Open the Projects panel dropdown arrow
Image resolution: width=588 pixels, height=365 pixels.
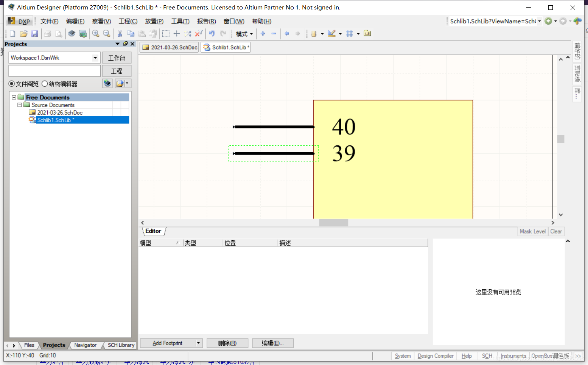(x=118, y=44)
